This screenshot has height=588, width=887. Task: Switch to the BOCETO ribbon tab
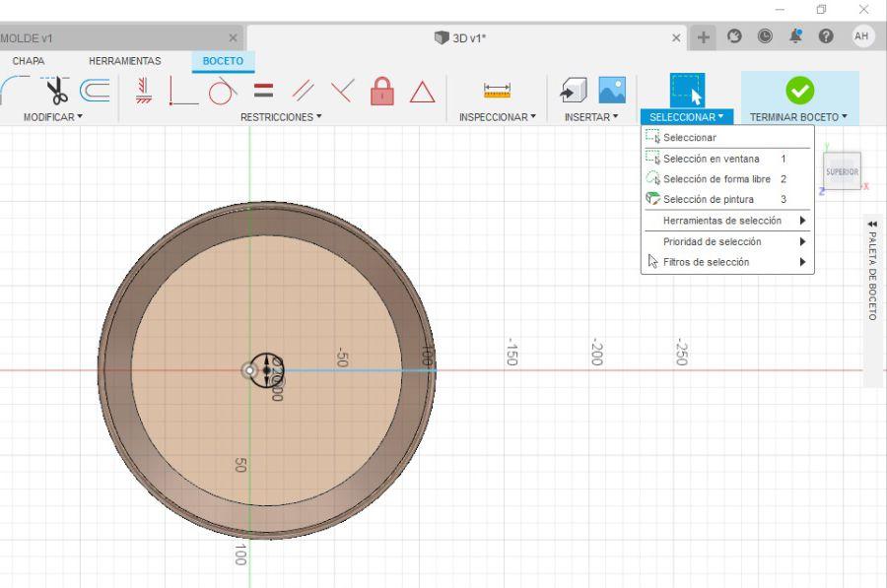pyautogui.click(x=223, y=60)
